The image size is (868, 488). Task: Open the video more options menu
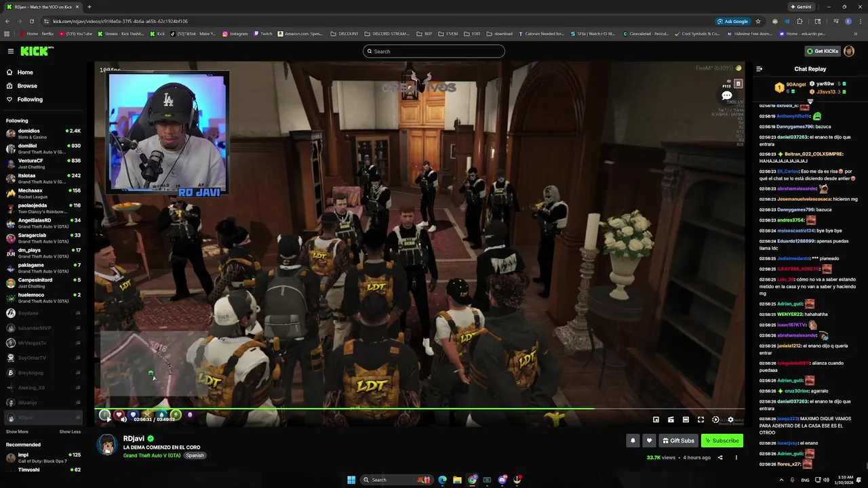click(x=736, y=457)
